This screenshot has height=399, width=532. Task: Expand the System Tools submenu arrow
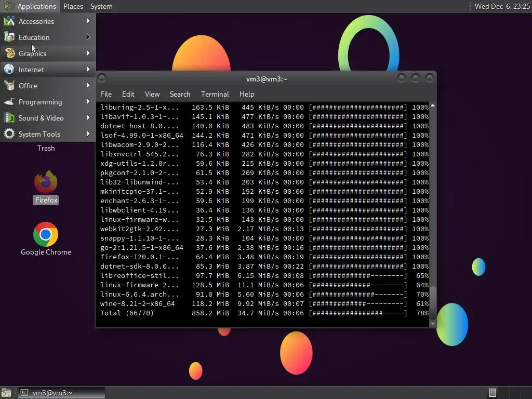coord(88,134)
